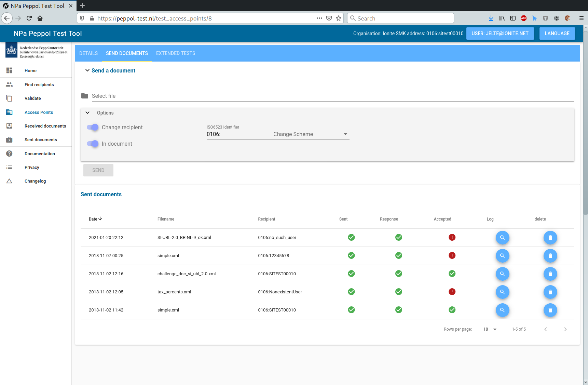The image size is (588, 385).
Task: Click the Access Points building icon
Action: click(x=9, y=112)
